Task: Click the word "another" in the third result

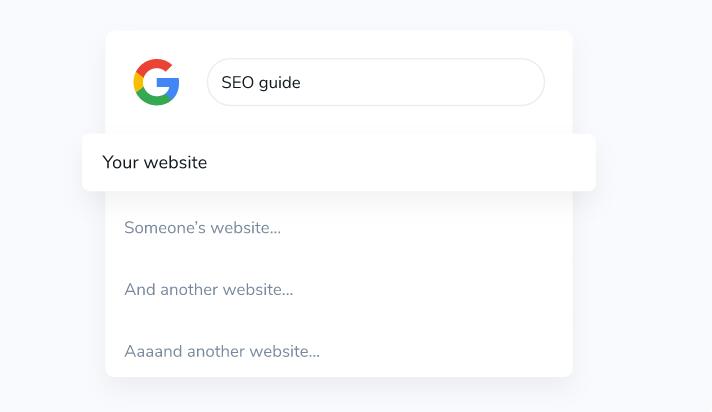Action: point(189,289)
